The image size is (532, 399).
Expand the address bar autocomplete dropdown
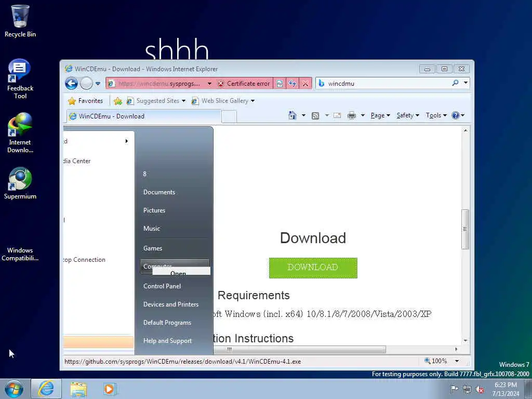coord(209,84)
